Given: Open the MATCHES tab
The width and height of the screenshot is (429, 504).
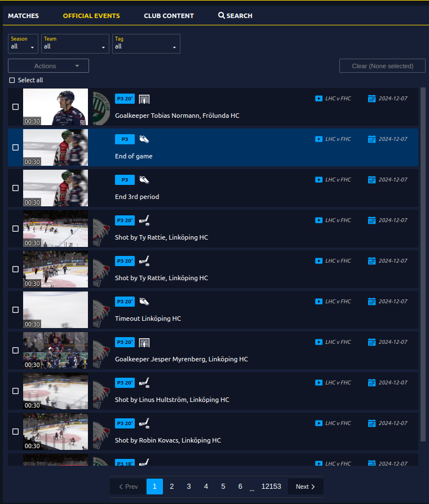Looking at the screenshot, I should (x=24, y=16).
